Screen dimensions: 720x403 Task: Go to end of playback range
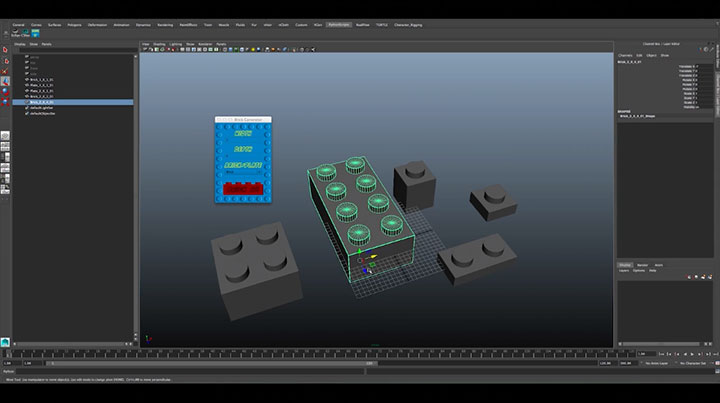pyautogui.click(x=715, y=354)
